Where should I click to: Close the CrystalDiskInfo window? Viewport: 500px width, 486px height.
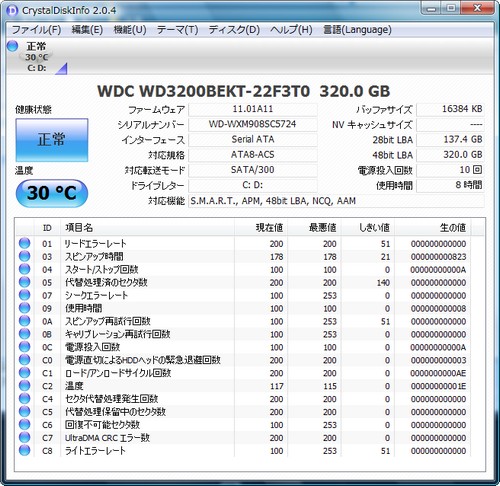(x=477, y=8)
